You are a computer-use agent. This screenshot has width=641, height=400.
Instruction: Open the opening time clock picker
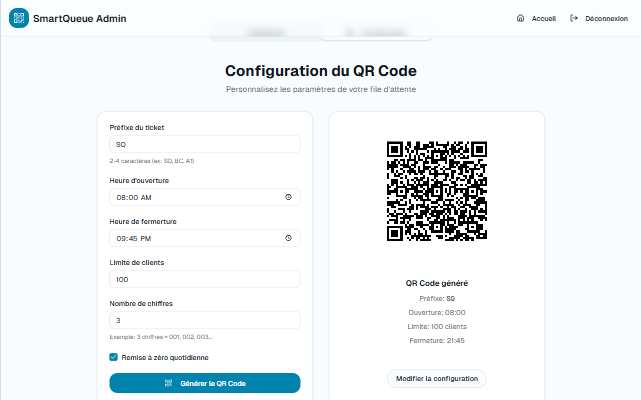click(288, 197)
